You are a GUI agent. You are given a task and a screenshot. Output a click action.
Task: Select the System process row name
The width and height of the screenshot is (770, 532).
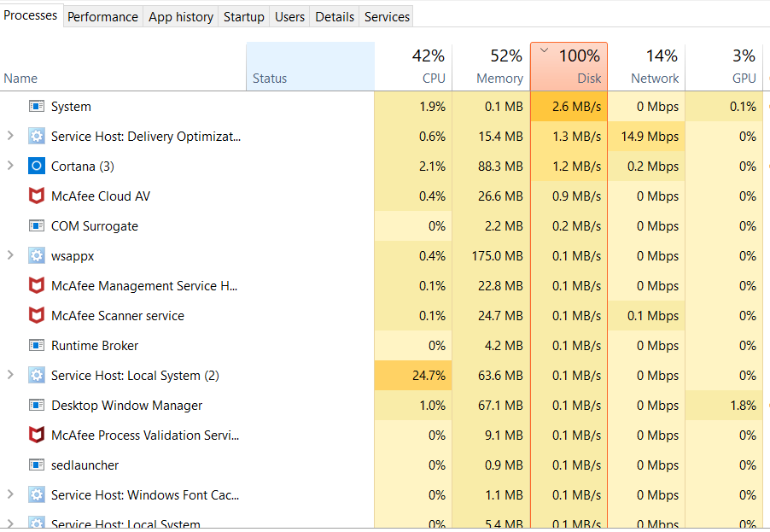(x=71, y=107)
